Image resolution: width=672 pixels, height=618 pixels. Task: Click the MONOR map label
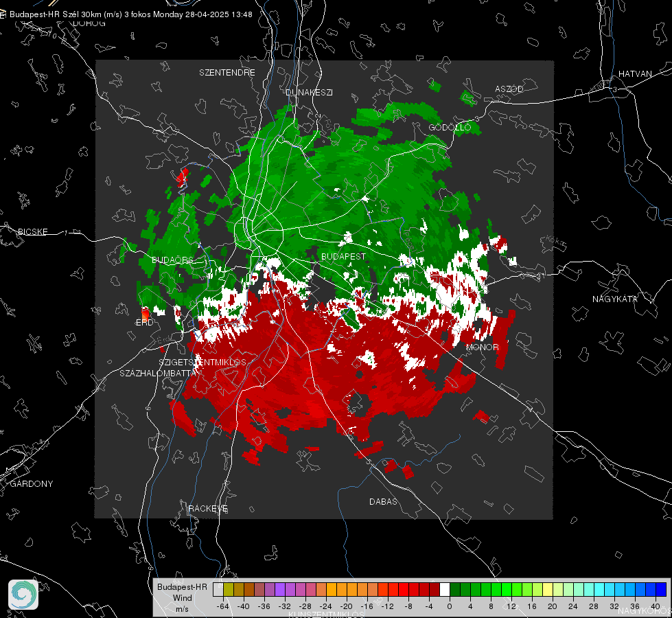[482, 347]
